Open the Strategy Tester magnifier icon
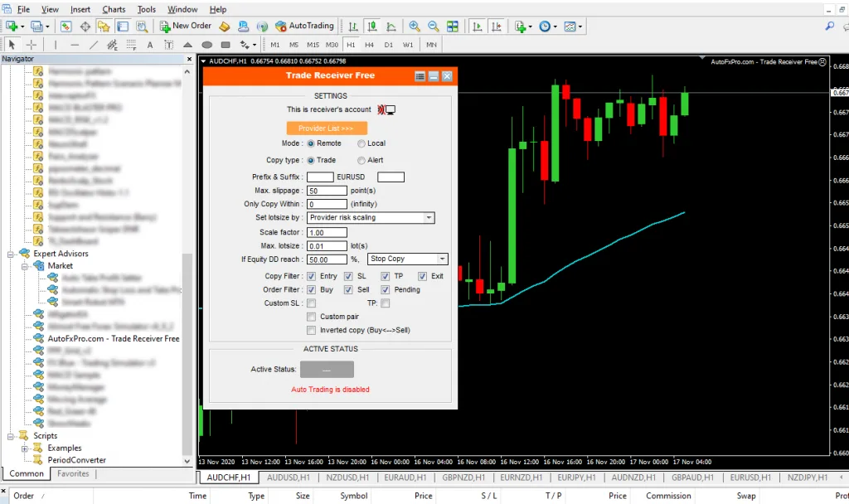Viewport: 849px width, 504px height. pos(142,26)
